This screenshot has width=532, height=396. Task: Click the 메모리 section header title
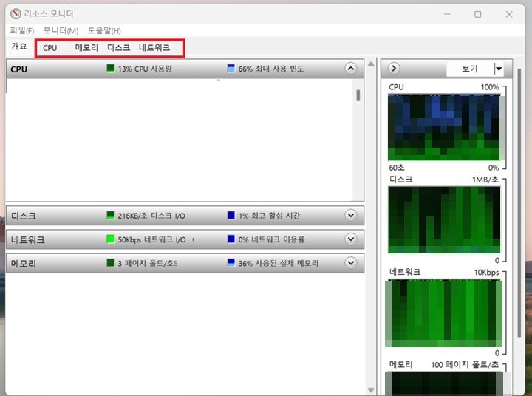[24, 263]
